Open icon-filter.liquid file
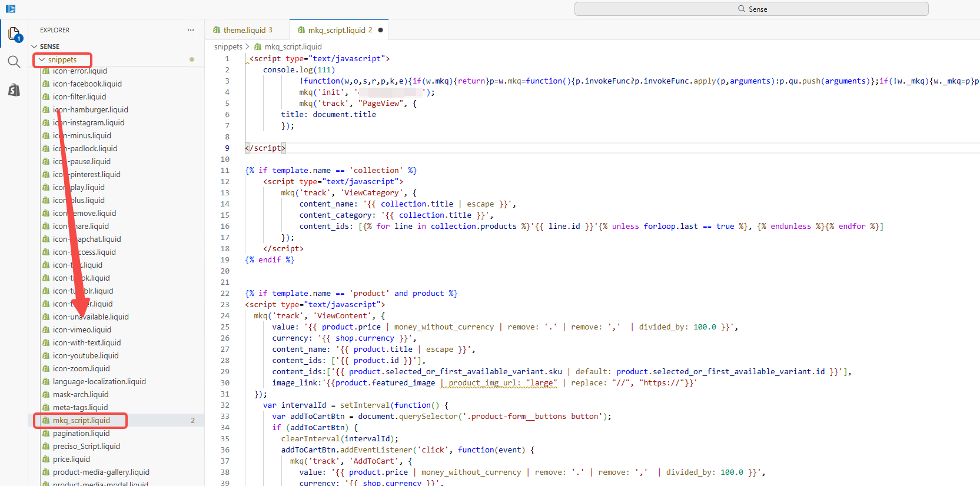Image resolution: width=980 pixels, height=486 pixels. [x=79, y=97]
